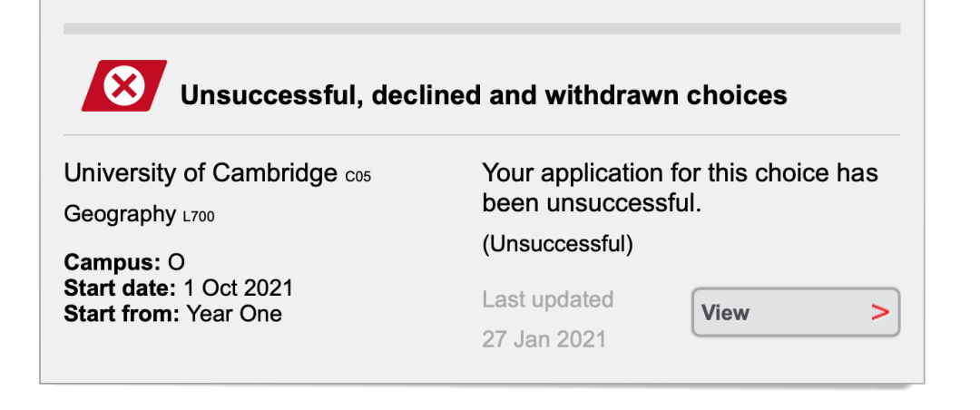The image size is (980, 410).
Task: Click the thin divider line below the heading
Action: point(482,135)
